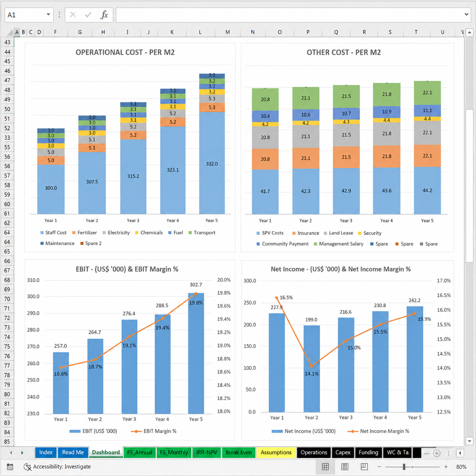The height and width of the screenshot is (476, 476).
Task: Open the Operations sheet tab
Action: (x=314, y=452)
